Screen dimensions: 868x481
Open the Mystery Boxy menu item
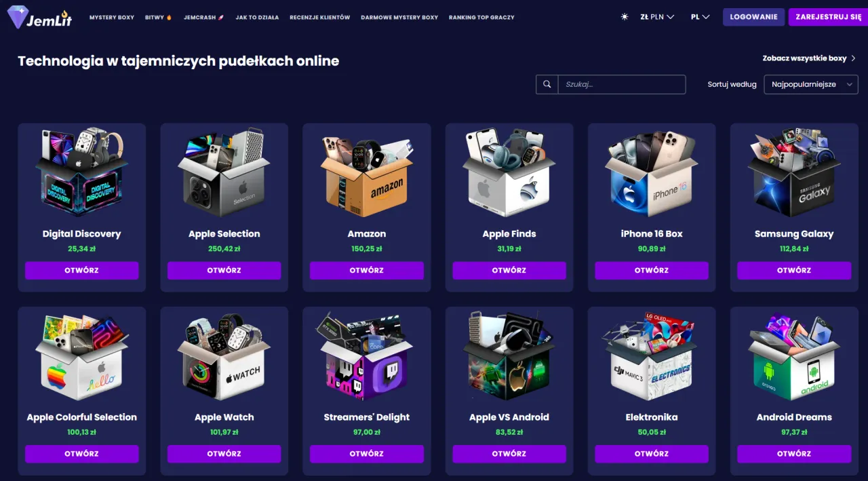[112, 18]
